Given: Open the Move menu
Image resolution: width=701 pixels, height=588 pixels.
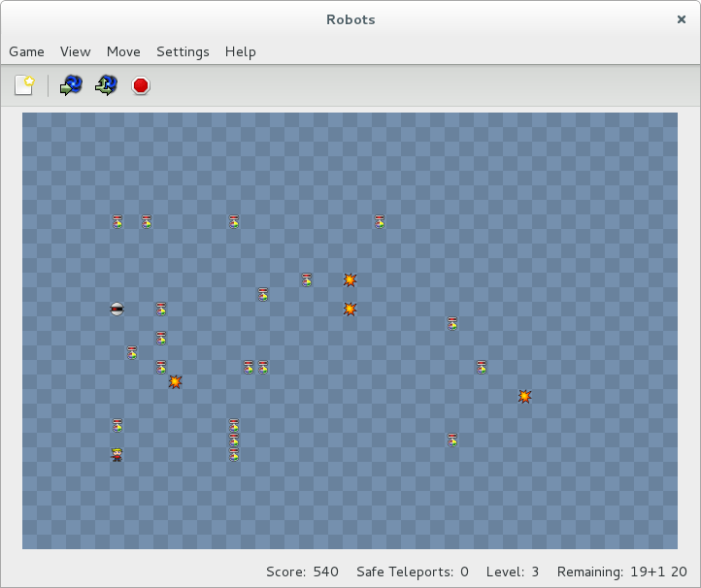Looking at the screenshot, I should pos(123,51).
